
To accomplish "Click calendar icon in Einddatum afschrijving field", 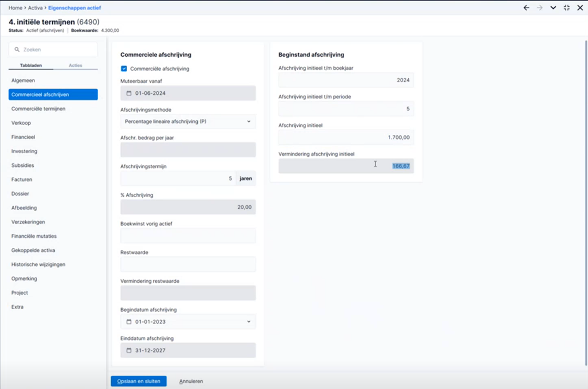I will click(x=129, y=350).
